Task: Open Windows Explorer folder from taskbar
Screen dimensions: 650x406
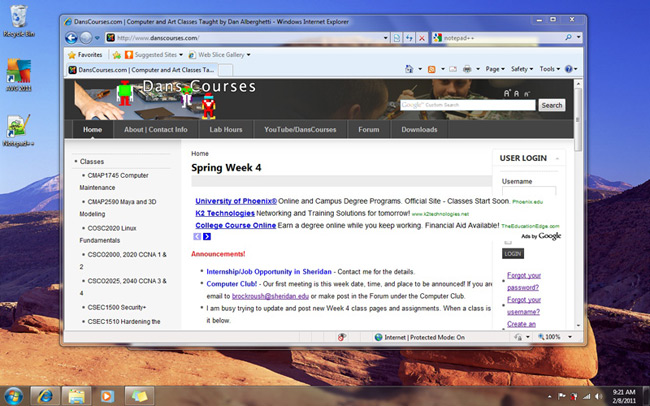Action: pos(76,396)
